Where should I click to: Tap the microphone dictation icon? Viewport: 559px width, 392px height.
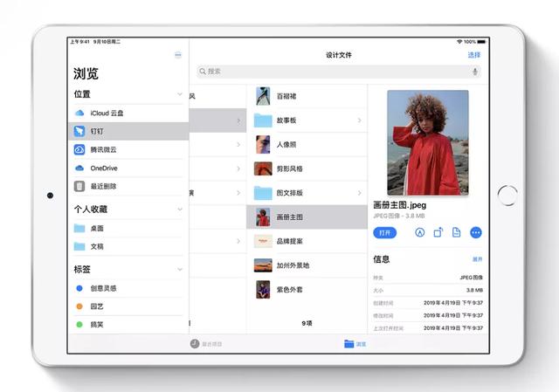tap(474, 72)
